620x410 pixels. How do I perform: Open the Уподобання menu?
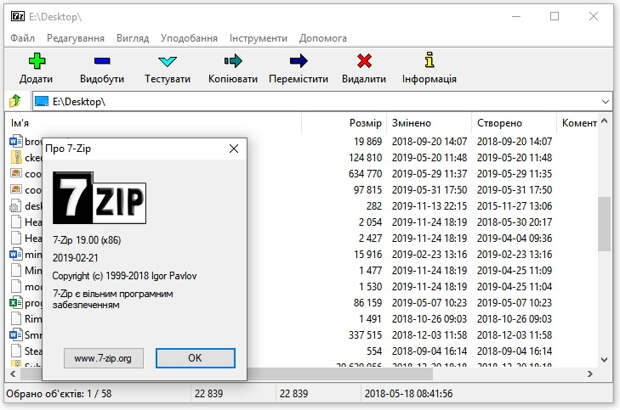[189, 38]
